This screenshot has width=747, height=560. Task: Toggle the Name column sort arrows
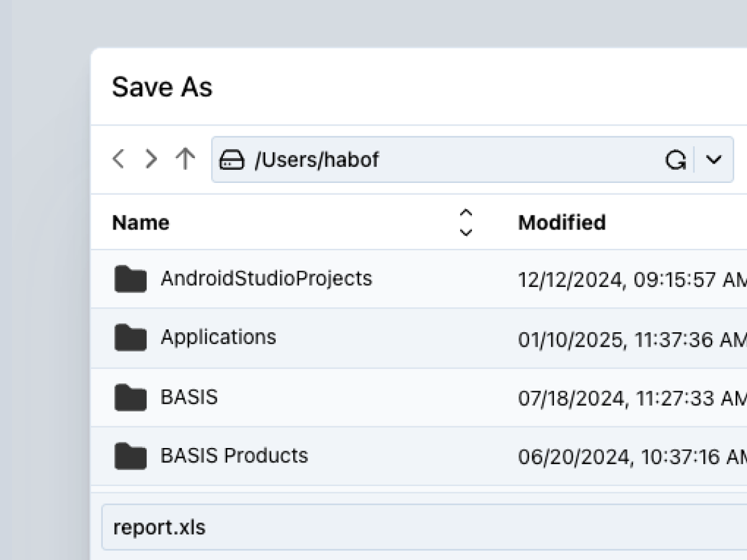[x=466, y=223]
